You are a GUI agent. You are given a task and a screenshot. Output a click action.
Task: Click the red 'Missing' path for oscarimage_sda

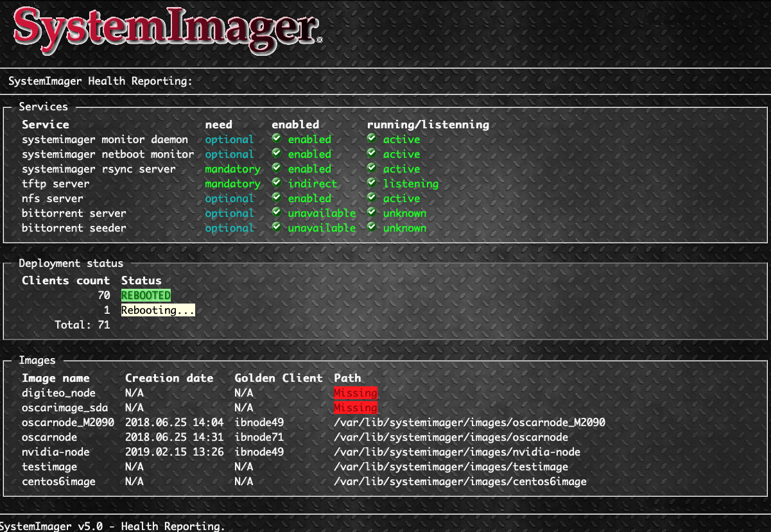coord(356,408)
